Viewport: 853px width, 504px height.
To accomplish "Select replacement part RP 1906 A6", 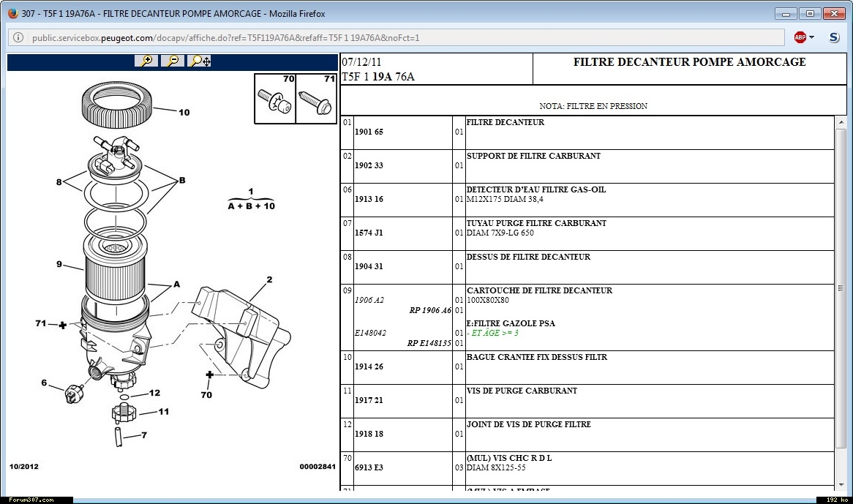I will [430, 310].
